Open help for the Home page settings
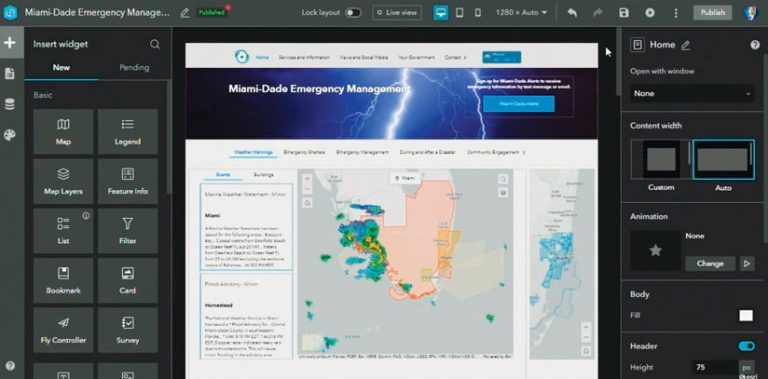Screen dimensions: 768x379 tap(755, 45)
